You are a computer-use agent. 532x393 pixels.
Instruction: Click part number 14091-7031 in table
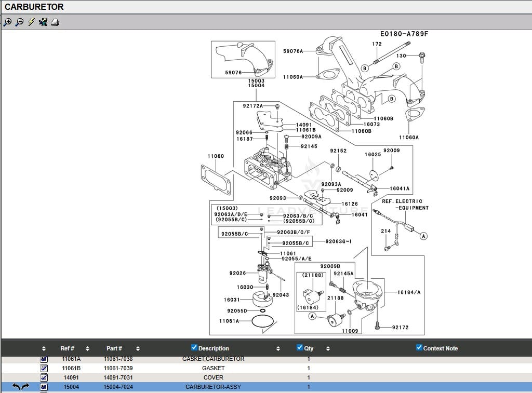click(x=118, y=377)
